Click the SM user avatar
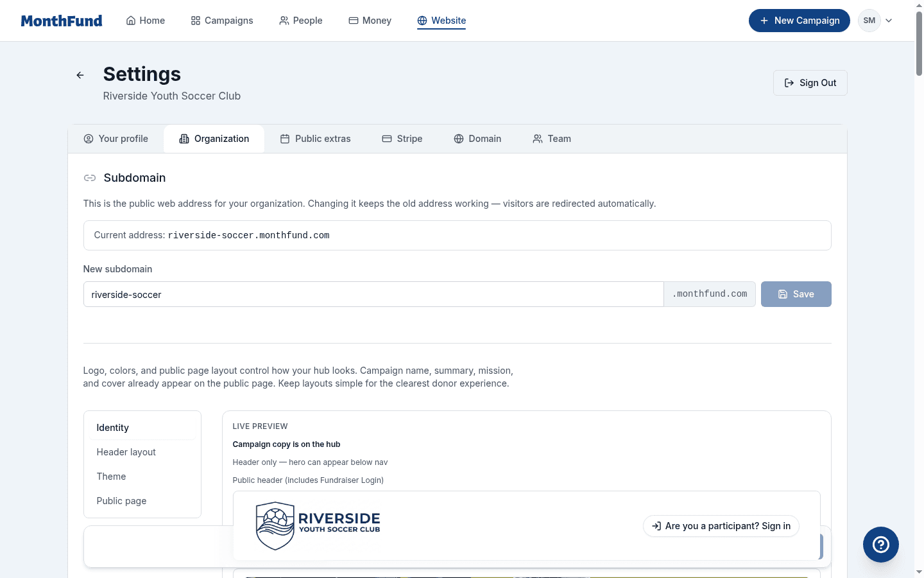Screen dimensions: 924x578 tap(869, 21)
